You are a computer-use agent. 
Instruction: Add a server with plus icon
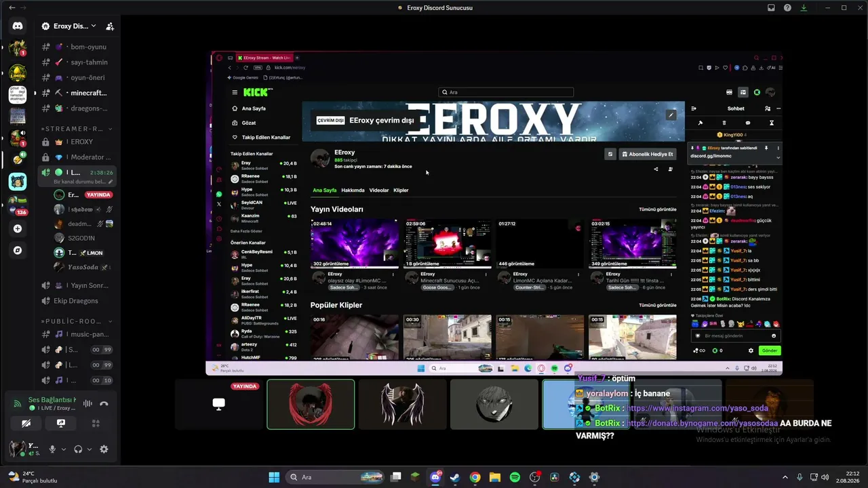point(18,228)
